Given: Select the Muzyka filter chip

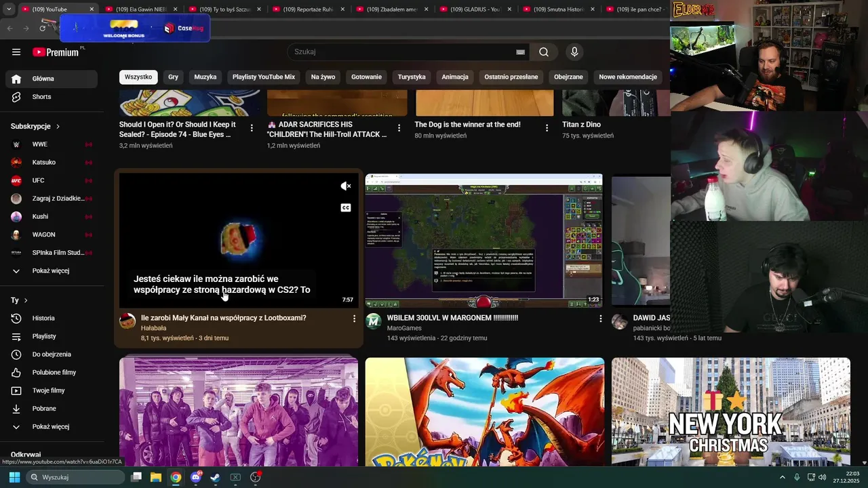Looking at the screenshot, I should pos(205,77).
